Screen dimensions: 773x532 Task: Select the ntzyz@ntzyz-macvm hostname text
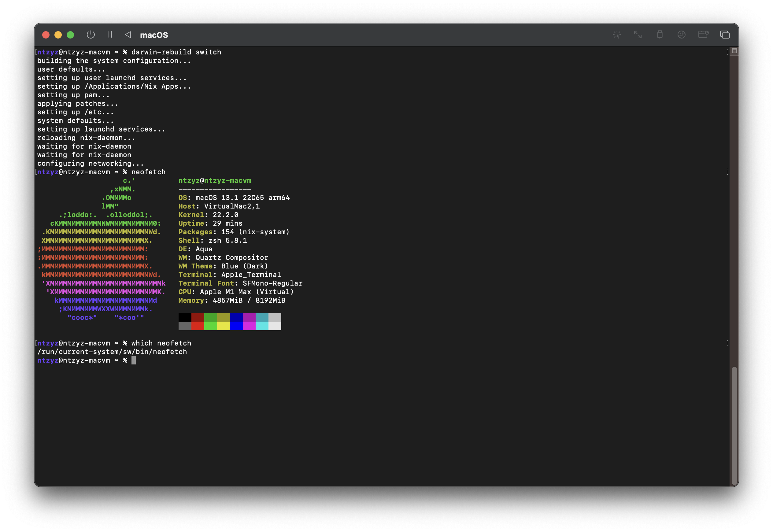215,180
